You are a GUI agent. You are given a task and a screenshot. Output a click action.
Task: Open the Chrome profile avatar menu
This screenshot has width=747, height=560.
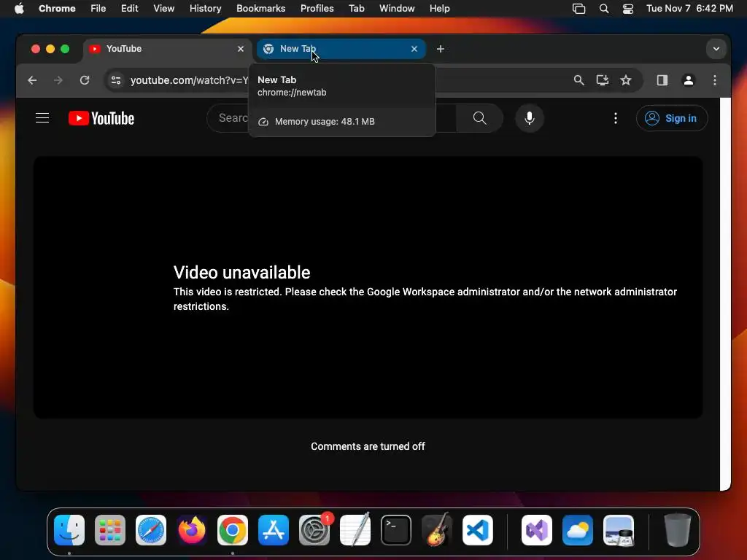[x=689, y=80]
